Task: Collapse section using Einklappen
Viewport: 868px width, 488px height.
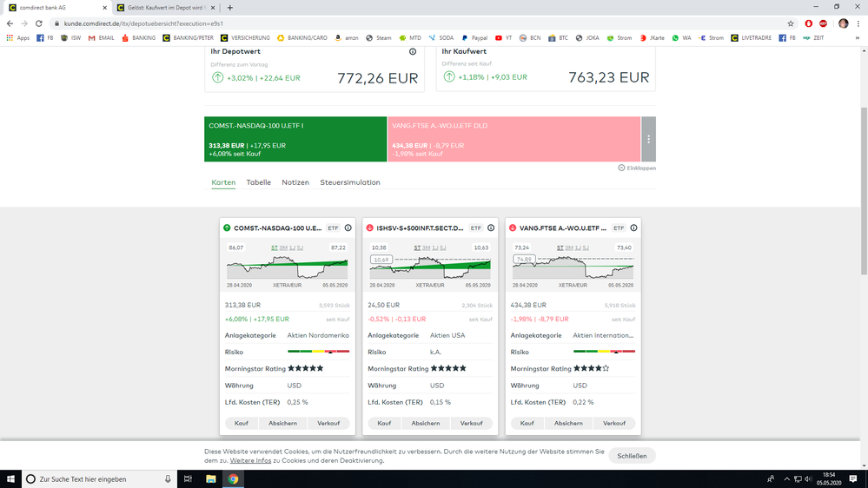Action: pos(638,168)
